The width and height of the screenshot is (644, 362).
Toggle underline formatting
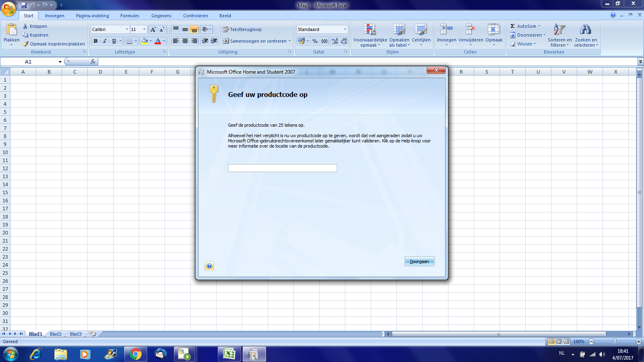(114, 41)
